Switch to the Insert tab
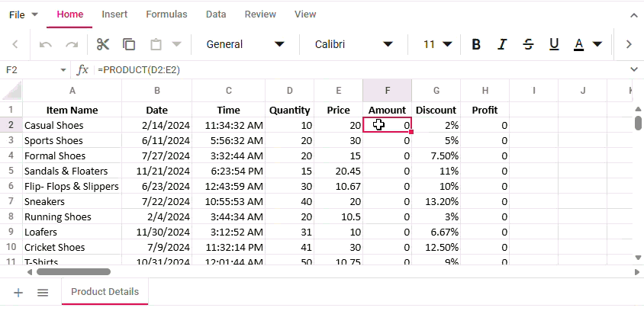The image size is (644, 311). 114,14
